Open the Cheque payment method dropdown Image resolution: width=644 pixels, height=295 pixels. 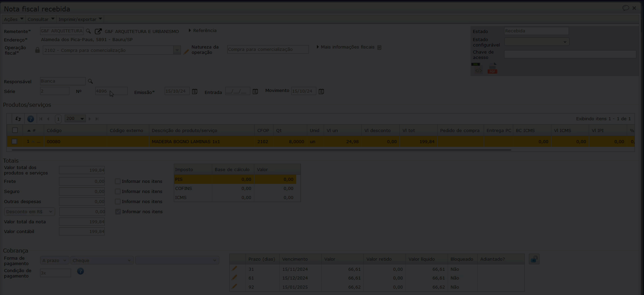pyautogui.click(x=102, y=260)
